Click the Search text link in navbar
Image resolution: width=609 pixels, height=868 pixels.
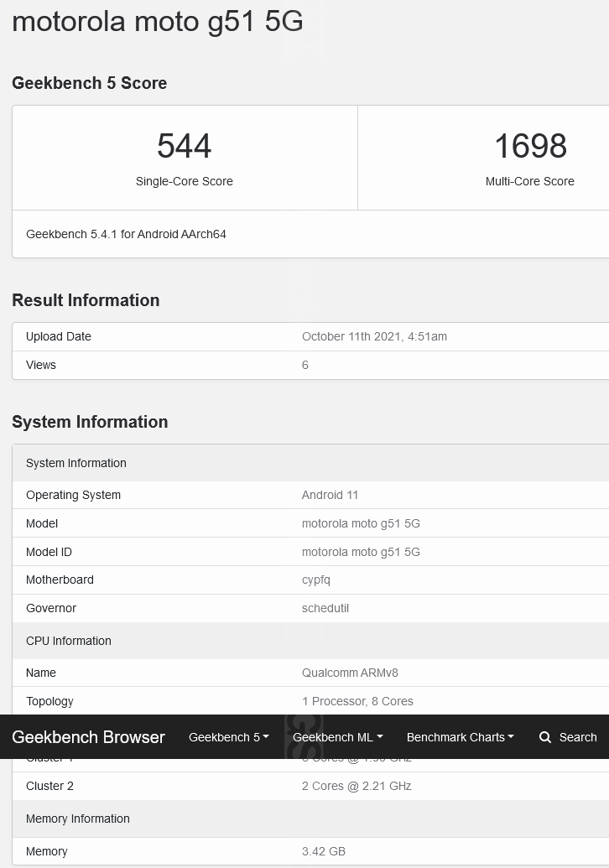pos(577,737)
